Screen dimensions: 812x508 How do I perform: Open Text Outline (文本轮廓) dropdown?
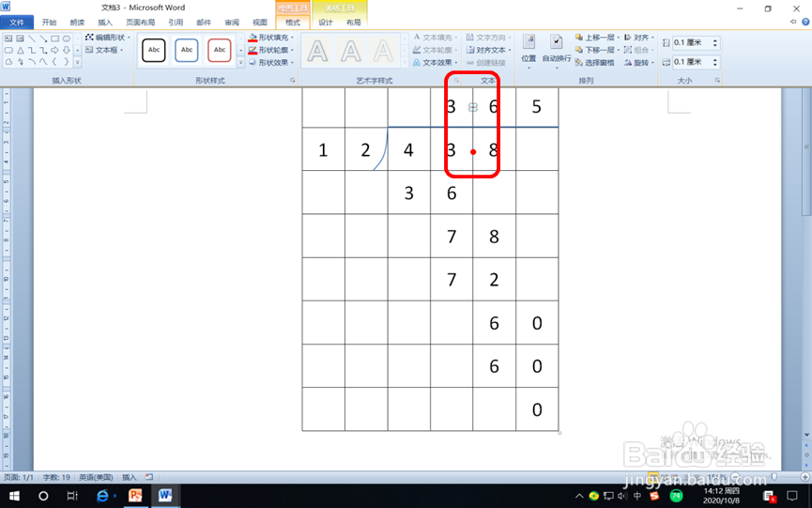435,50
